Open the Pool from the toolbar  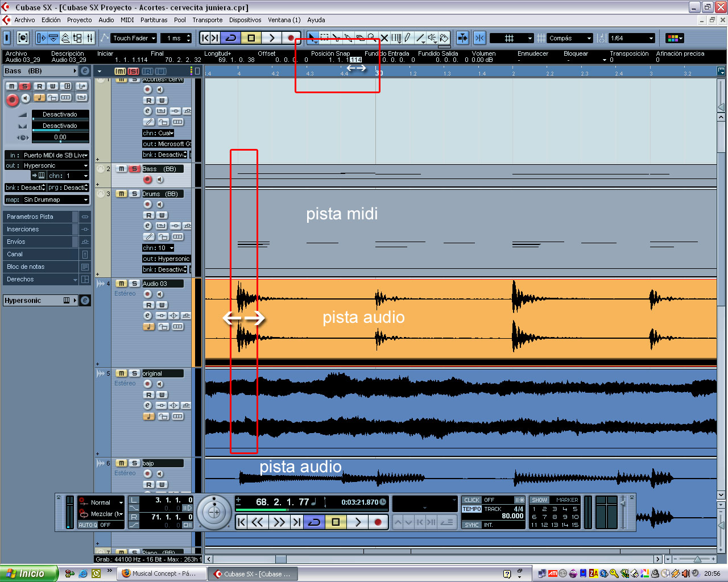(x=77, y=38)
